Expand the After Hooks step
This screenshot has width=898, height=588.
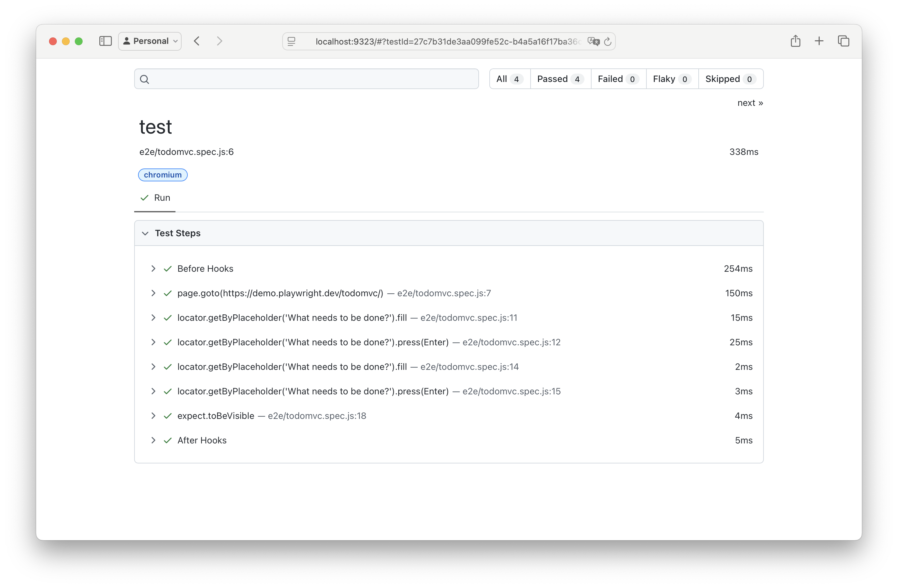pos(153,440)
